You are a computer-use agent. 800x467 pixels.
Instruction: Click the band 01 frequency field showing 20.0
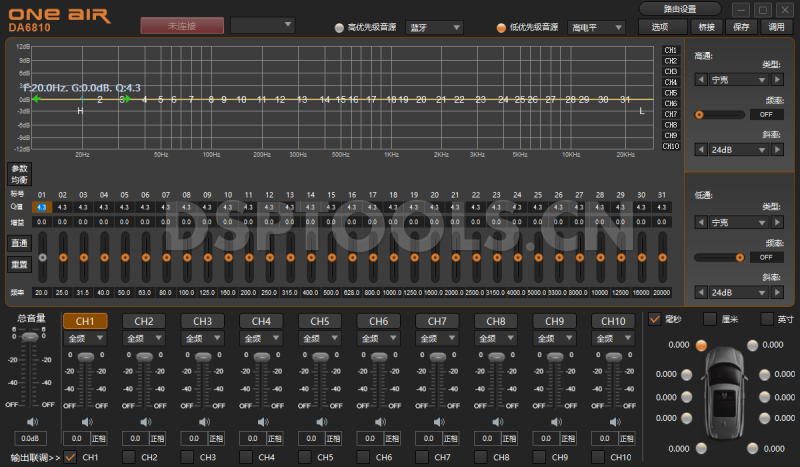41,292
